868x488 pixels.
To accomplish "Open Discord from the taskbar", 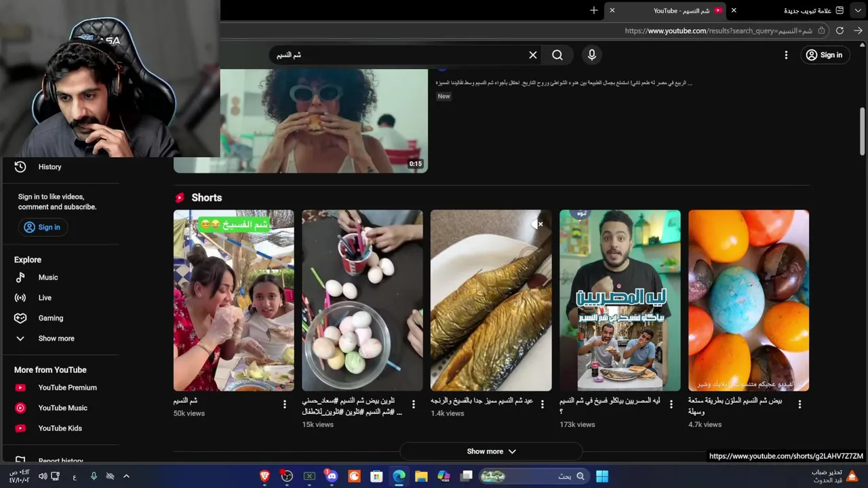I will pos(332,476).
